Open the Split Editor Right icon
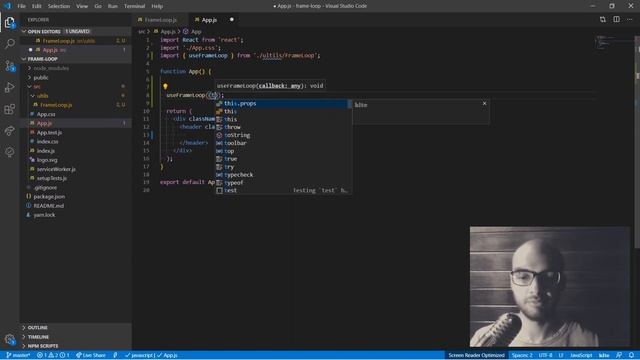640x360 pixels. click(x=616, y=19)
